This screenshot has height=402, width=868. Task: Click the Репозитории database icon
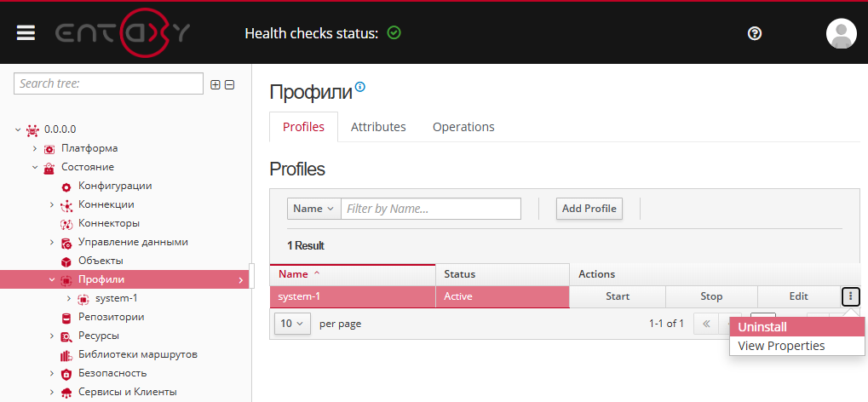[66, 318]
